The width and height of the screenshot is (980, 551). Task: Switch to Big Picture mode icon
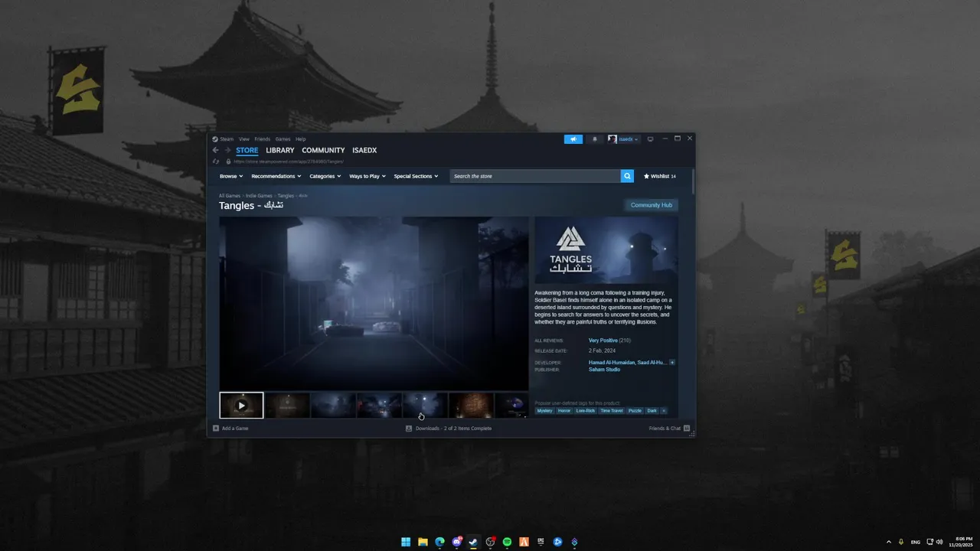tap(650, 139)
